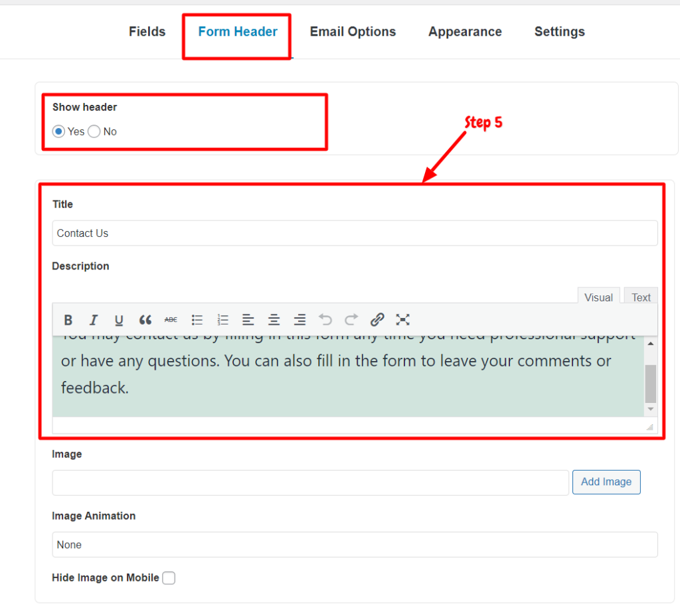Open the Image Animation dropdown

pos(355,544)
